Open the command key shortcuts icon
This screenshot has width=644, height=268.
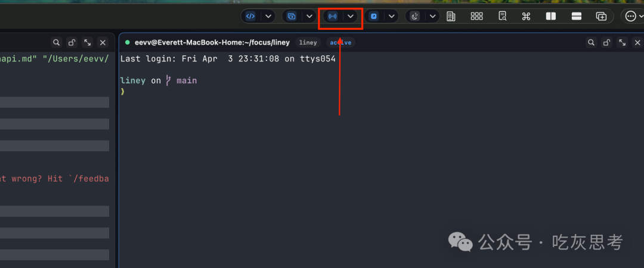[526, 17]
